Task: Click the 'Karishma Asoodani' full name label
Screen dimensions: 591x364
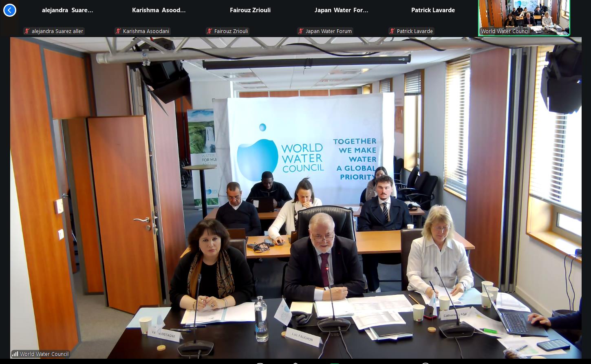Action: click(x=146, y=31)
